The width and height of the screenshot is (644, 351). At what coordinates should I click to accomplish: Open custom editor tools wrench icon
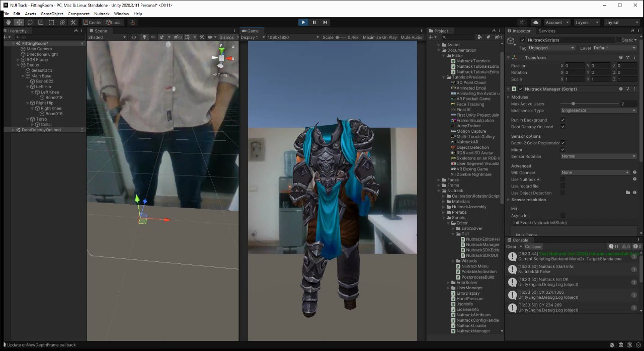[73, 22]
